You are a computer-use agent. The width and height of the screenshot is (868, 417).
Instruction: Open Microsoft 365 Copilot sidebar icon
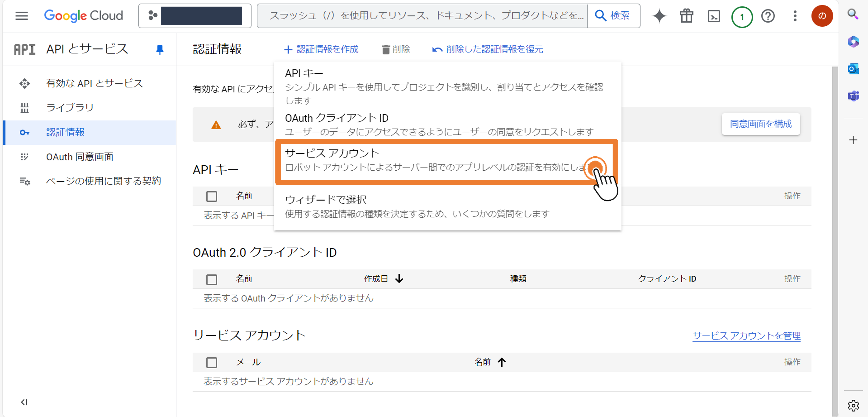853,42
